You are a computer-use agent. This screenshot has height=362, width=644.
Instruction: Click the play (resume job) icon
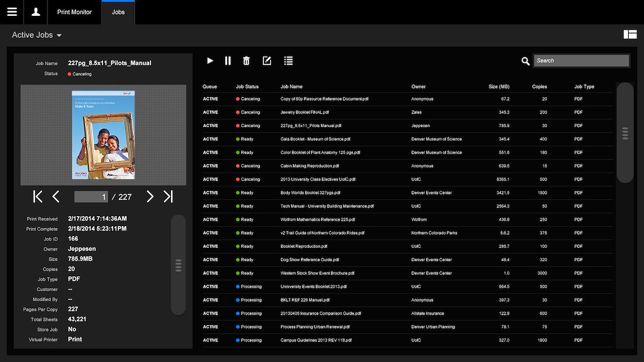point(210,61)
